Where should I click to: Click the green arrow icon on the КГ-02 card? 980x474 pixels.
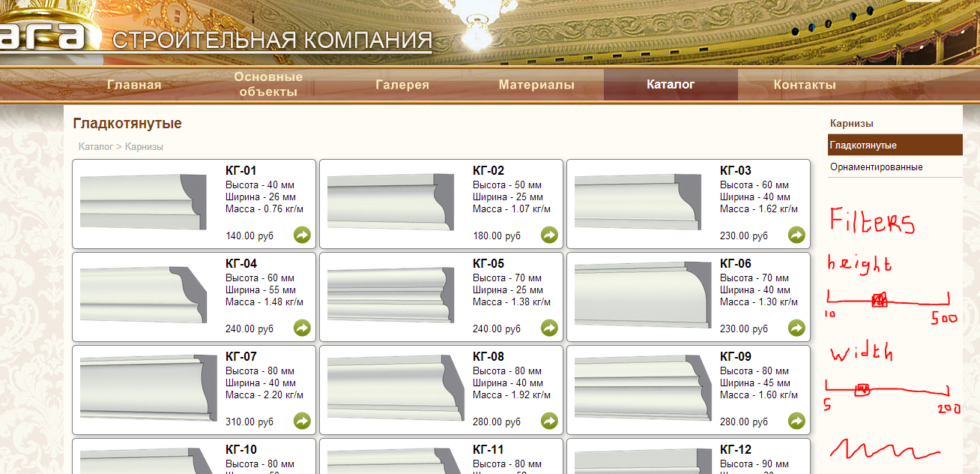pyautogui.click(x=549, y=235)
